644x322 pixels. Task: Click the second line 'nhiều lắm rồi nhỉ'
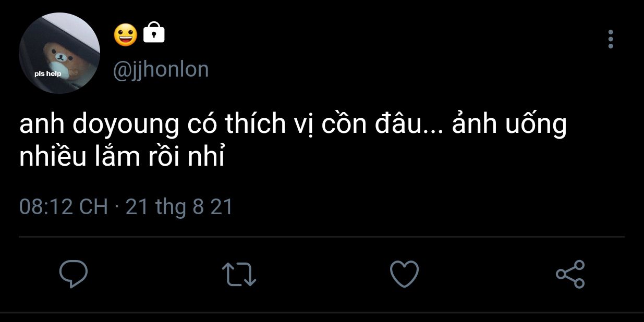(121, 157)
